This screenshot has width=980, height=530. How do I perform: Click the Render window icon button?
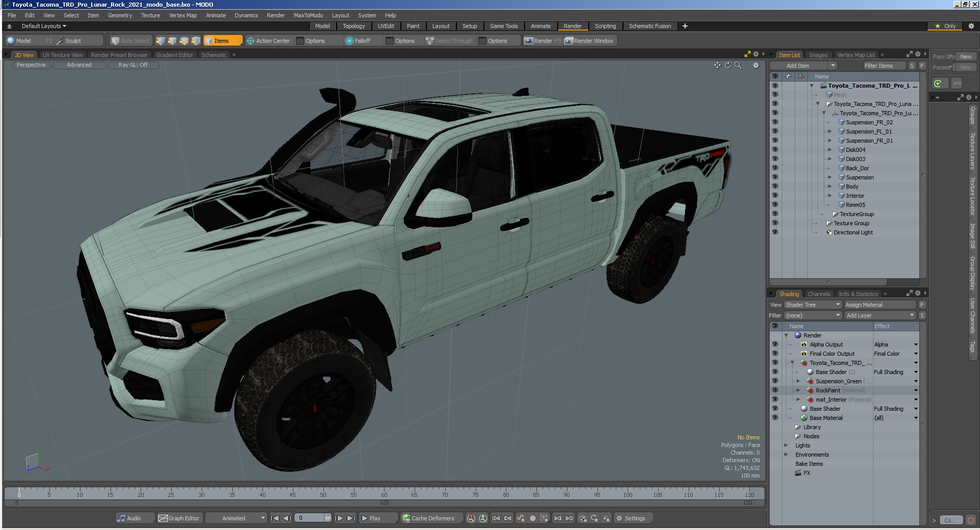(x=569, y=41)
